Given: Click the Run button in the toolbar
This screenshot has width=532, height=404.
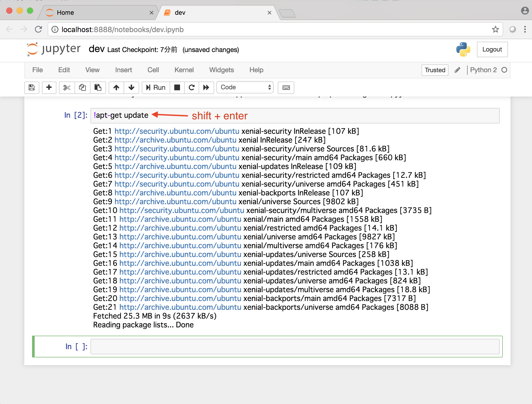Looking at the screenshot, I should [156, 87].
